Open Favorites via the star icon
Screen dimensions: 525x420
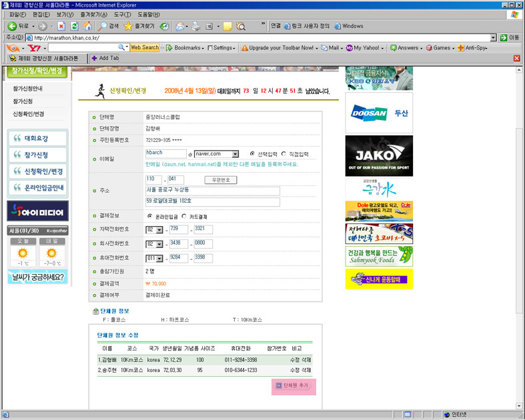click(128, 26)
